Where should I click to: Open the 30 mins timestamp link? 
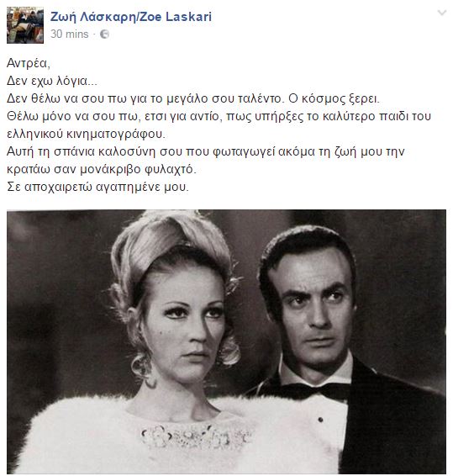[69, 34]
